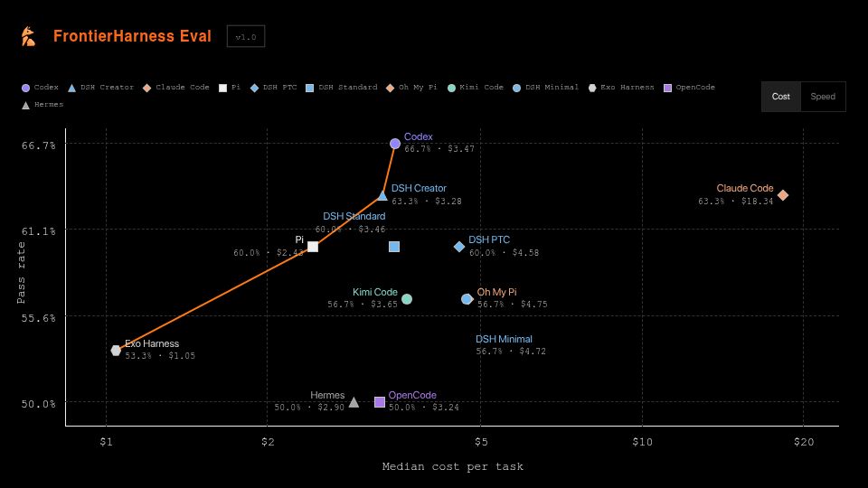Image resolution: width=868 pixels, height=488 pixels.
Task: Switch to the Cost view tab
Action: (780, 97)
